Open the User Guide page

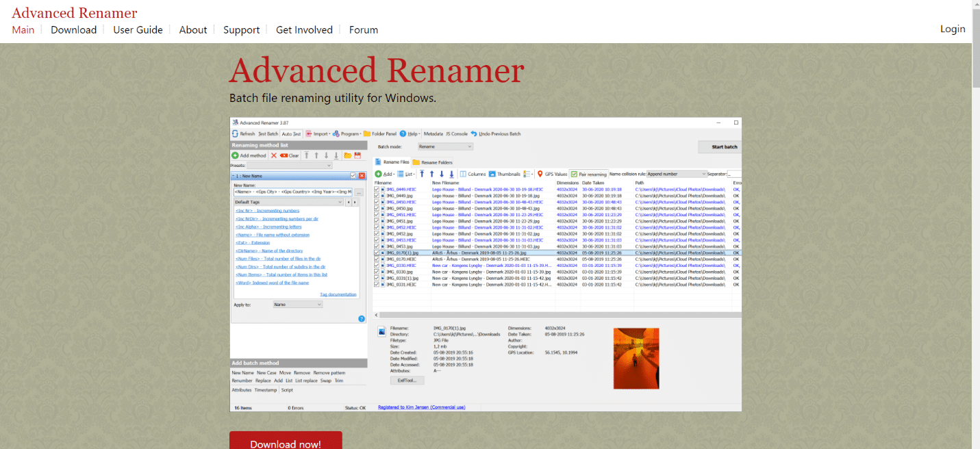click(x=138, y=29)
